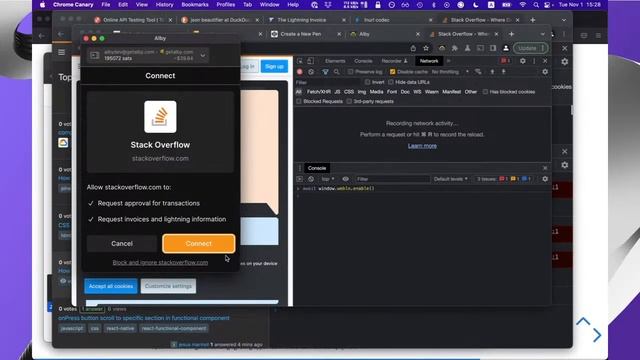Toggle the console sidebar icon
Screen dimensions: 640x360
[x=300, y=179]
